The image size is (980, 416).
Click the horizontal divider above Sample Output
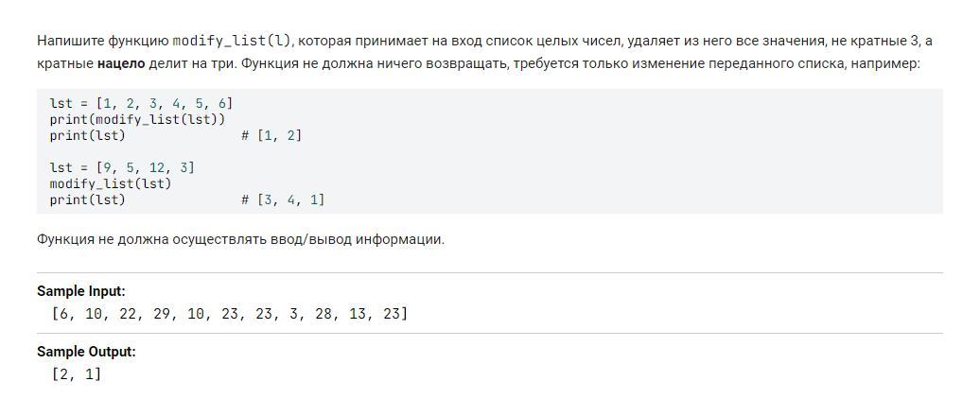490,333
